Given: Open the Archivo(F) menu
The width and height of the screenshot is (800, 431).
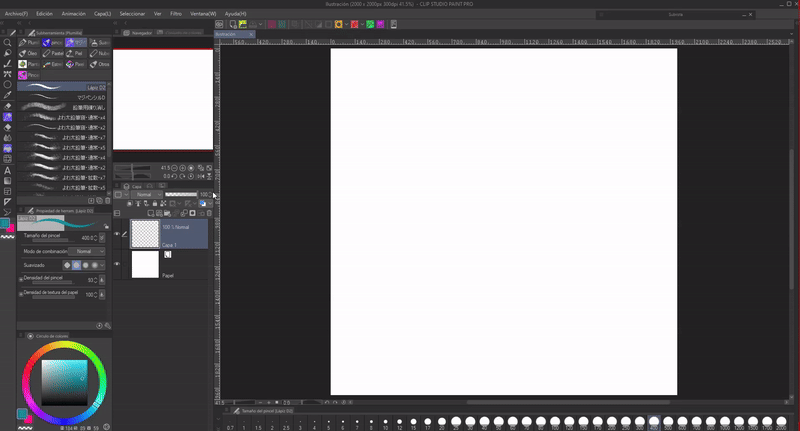Looking at the screenshot, I should (x=16, y=14).
